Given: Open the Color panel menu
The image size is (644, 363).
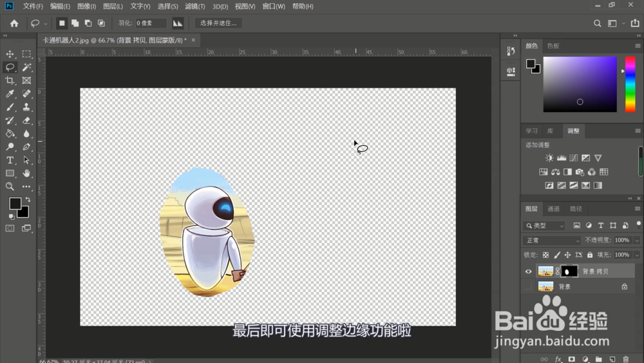Looking at the screenshot, I should click(x=638, y=46).
